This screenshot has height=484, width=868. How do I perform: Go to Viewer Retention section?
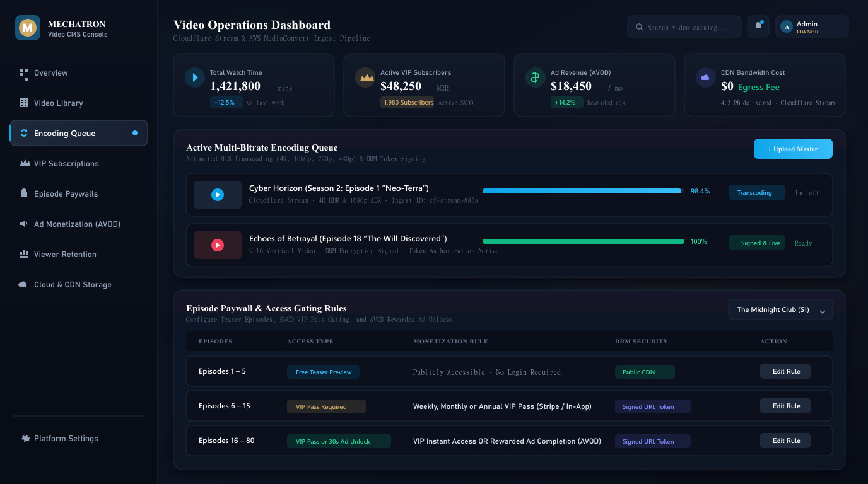(79, 254)
